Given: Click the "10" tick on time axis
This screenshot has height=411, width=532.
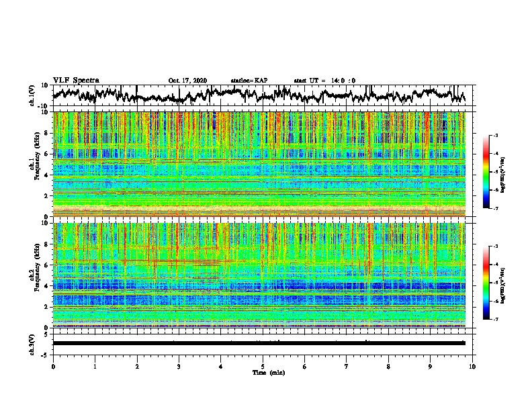Looking at the screenshot, I should (x=472, y=367).
